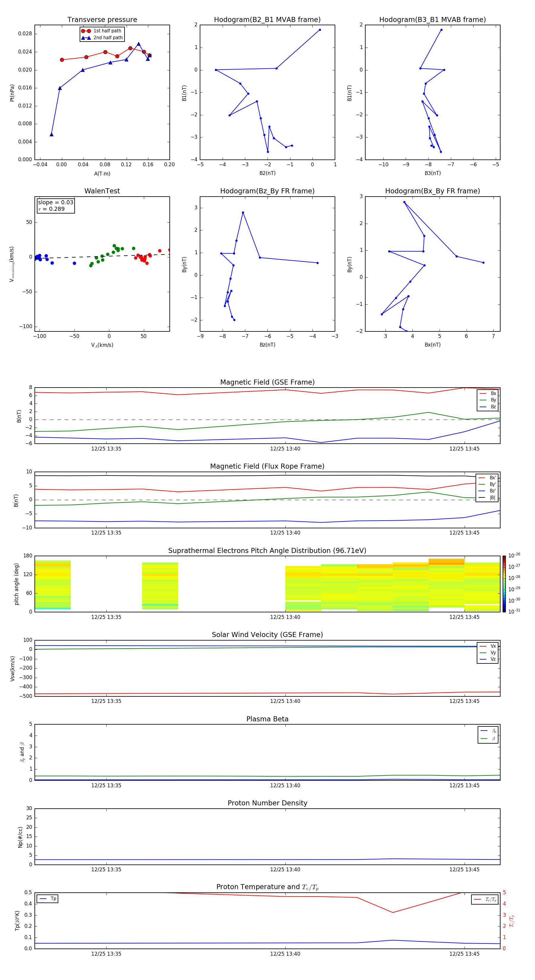The height and width of the screenshot is (980, 535).
Task: Click the "B3(nT)" x-axis label
Action: (432, 173)
